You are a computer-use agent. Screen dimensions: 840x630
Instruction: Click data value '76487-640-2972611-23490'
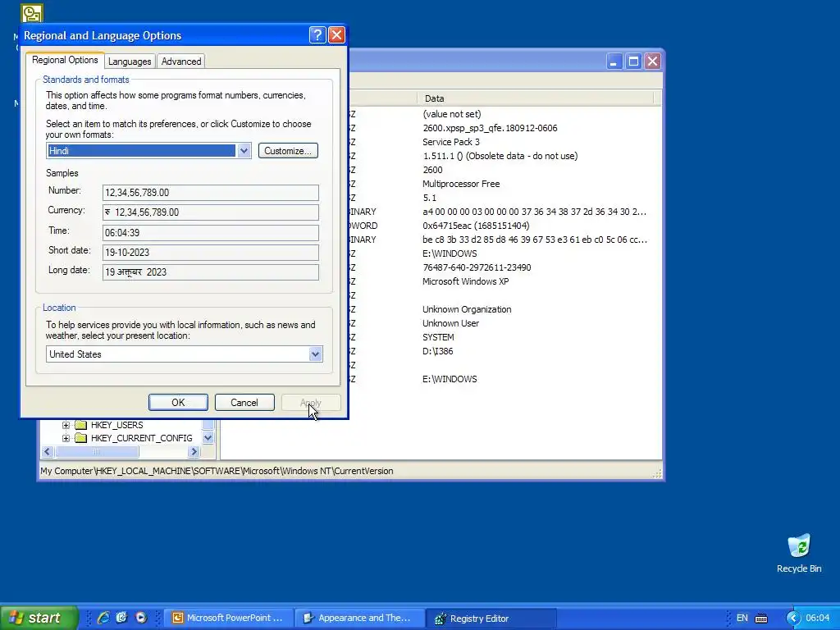(477, 267)
